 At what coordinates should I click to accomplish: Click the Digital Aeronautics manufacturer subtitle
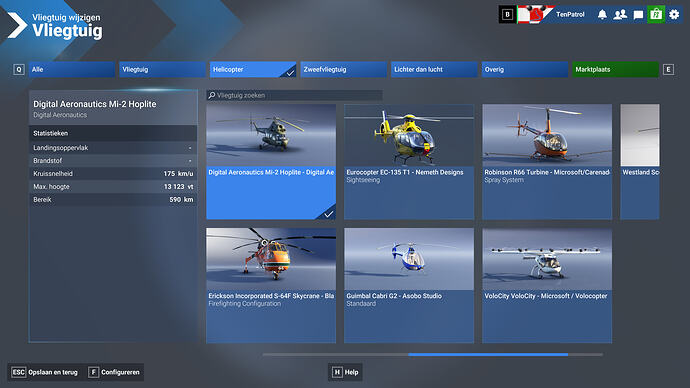tap(60, 115)
